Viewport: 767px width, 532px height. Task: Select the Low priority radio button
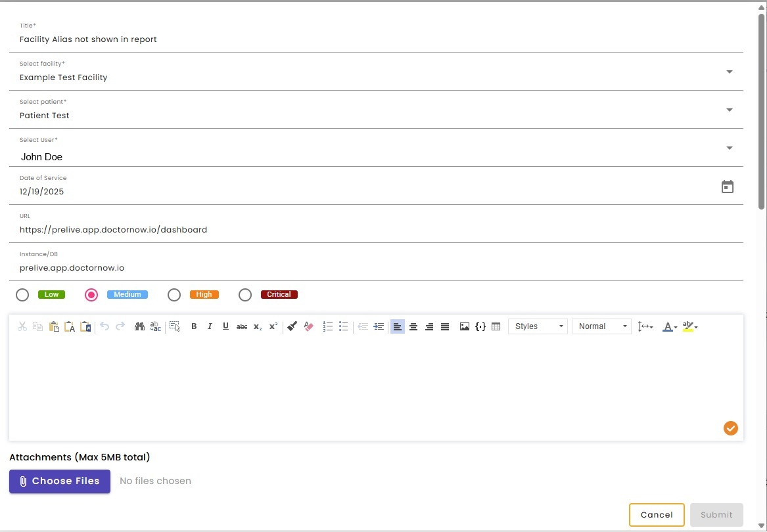(22, 295)
